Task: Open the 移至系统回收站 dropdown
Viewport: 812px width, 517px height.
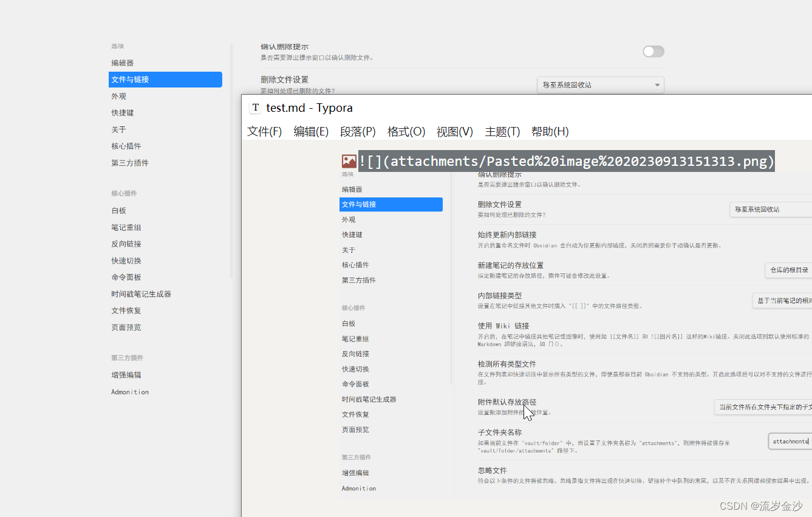Action: (x=600, y=85)
